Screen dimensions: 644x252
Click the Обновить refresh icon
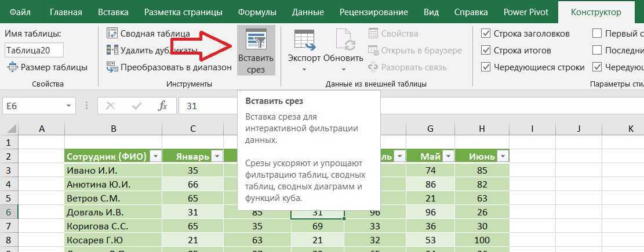pyautogui.click(x=344, y=40)
